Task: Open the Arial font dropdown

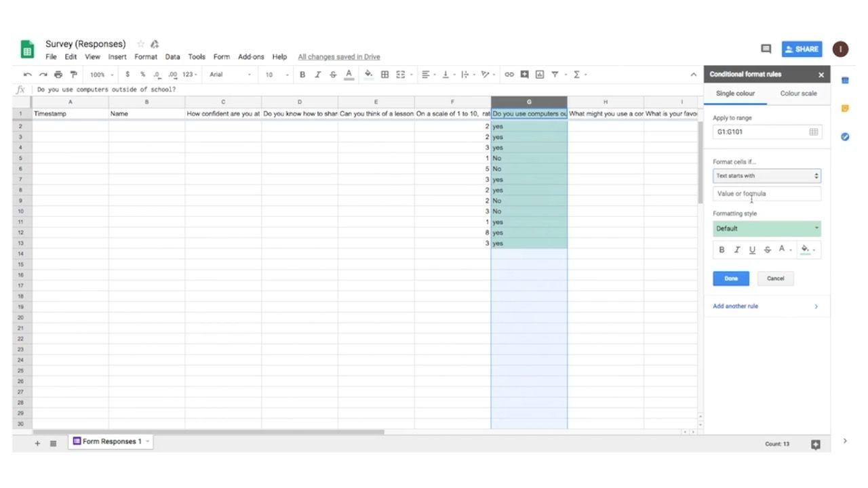Action: pos(229,75)
